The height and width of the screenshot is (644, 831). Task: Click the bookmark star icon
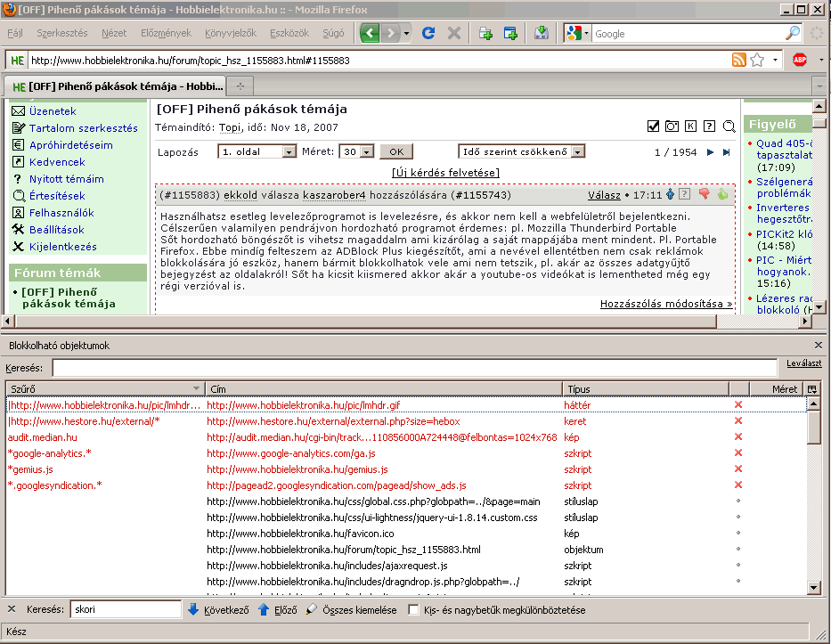pos(757,60)
